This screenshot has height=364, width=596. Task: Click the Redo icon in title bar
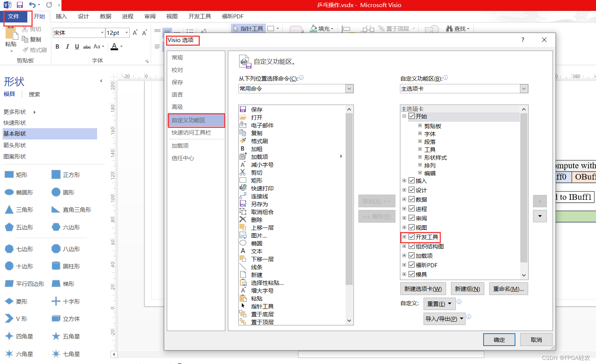[x=49, y=5]
